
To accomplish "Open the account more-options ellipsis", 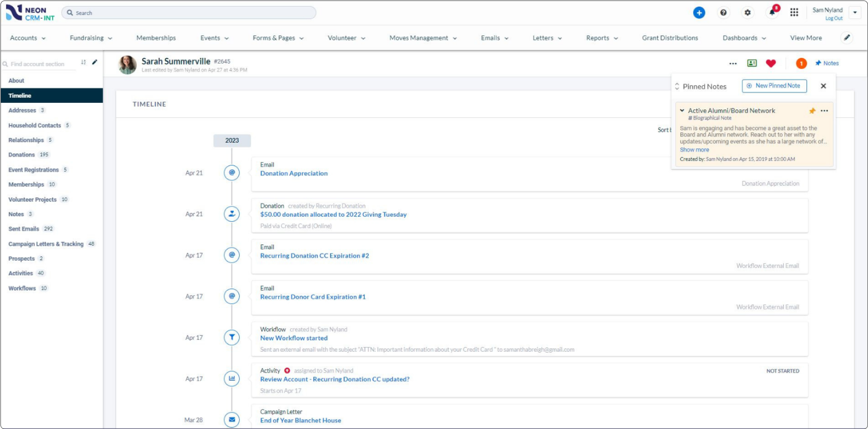I will tap(733, 64).
